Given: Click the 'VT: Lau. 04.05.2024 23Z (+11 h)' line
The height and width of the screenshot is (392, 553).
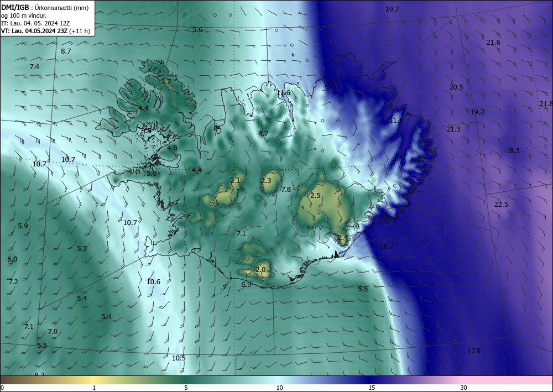Looking at the screenshot, I should click(45, 31).
